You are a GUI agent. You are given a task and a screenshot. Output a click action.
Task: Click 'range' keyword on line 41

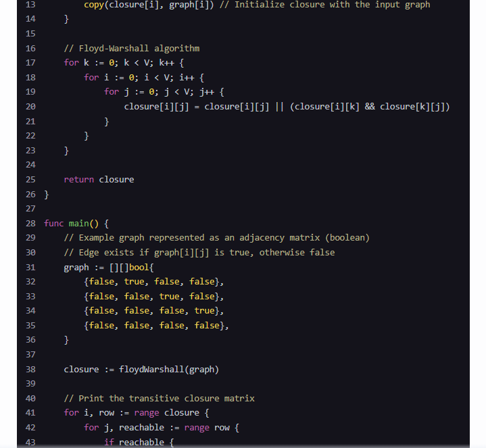[147, 413]
